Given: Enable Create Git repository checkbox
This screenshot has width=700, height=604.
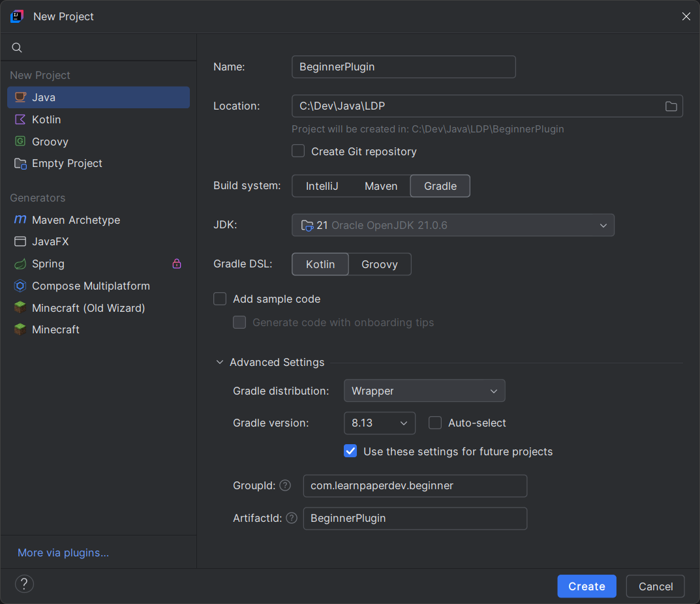Looking at the screenshot, I should 298,151.
